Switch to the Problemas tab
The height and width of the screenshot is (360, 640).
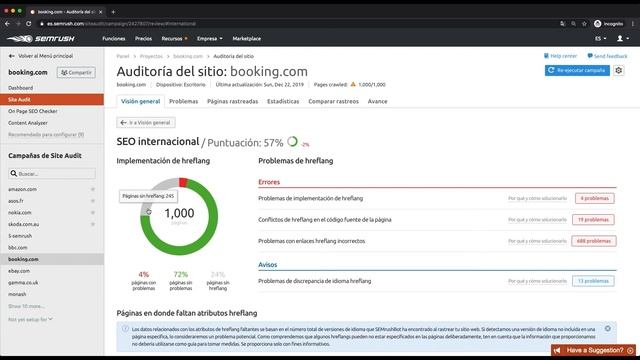tap(184, 101)
